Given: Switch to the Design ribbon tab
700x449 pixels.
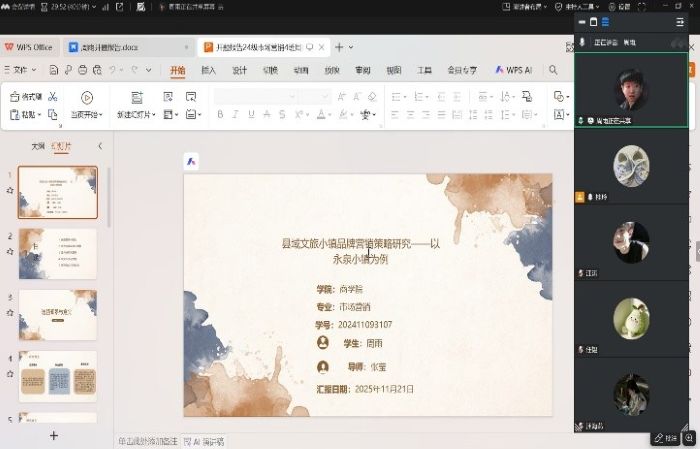Looking at the screenshot, I should tap(239, 71).
